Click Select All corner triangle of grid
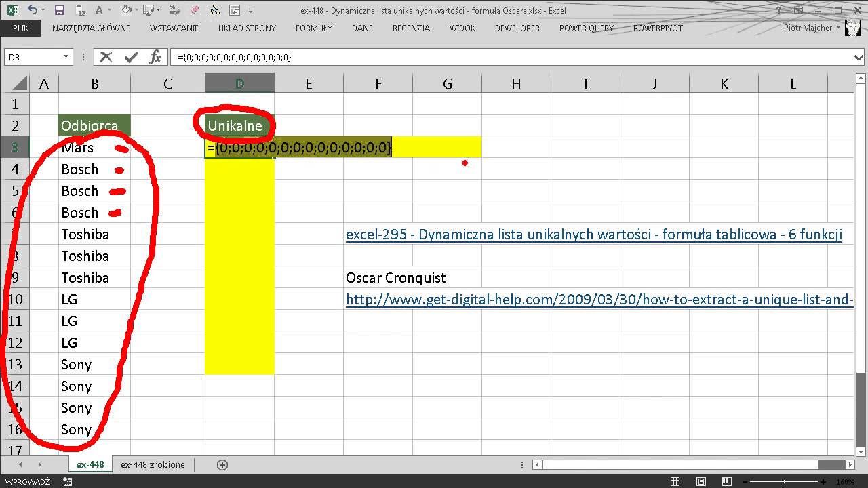This screenshot has height=488, width=868. (x=20, y=84)
